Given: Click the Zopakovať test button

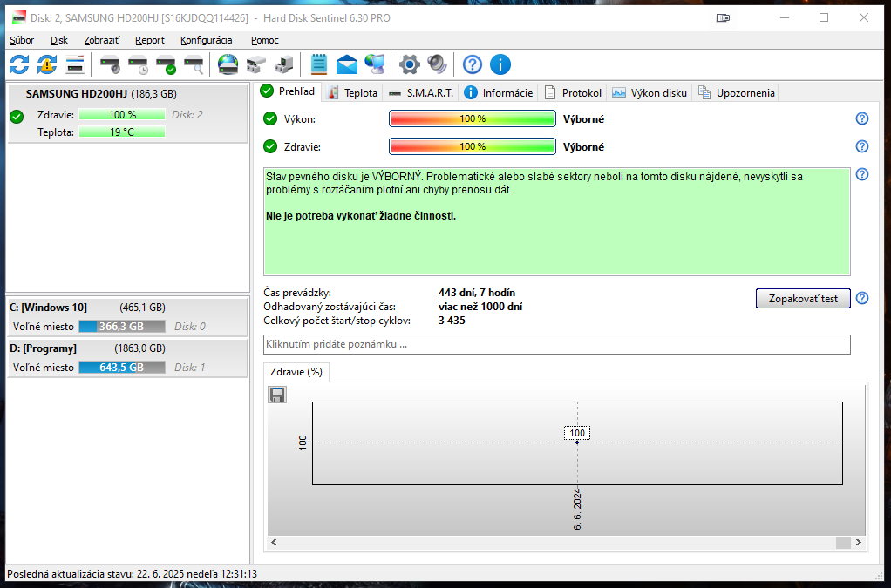Looking at the screenshot, I should pyautogui.click(x=802, y=298).
